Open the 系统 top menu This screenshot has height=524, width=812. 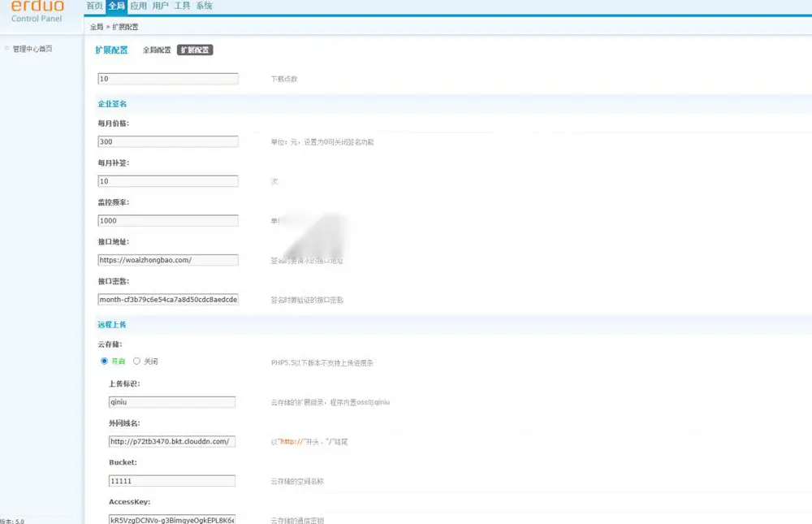[204, 6]
